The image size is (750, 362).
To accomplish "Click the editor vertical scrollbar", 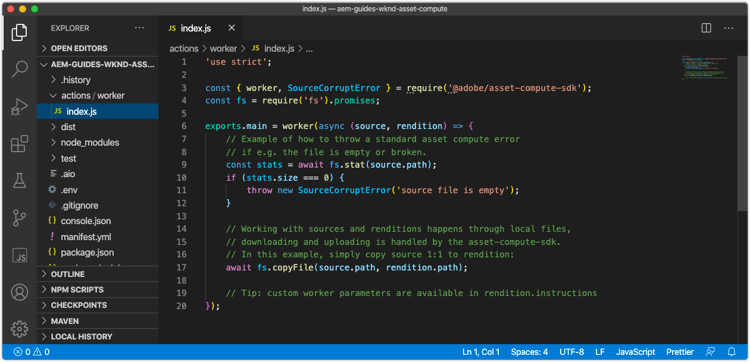I will (742, 132).
